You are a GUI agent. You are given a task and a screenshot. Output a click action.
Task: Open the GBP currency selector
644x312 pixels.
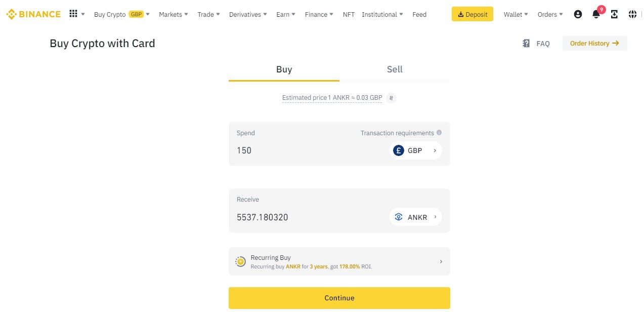(415, 150)
